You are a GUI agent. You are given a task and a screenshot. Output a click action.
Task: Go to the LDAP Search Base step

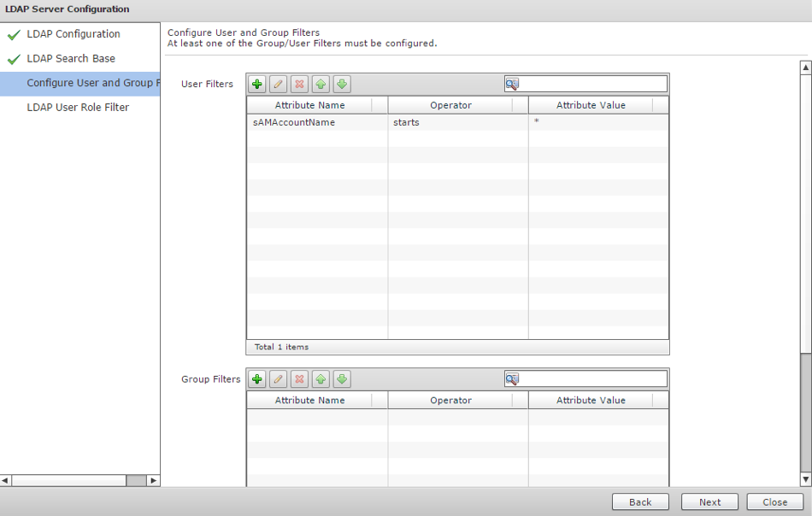pos(71,59)
